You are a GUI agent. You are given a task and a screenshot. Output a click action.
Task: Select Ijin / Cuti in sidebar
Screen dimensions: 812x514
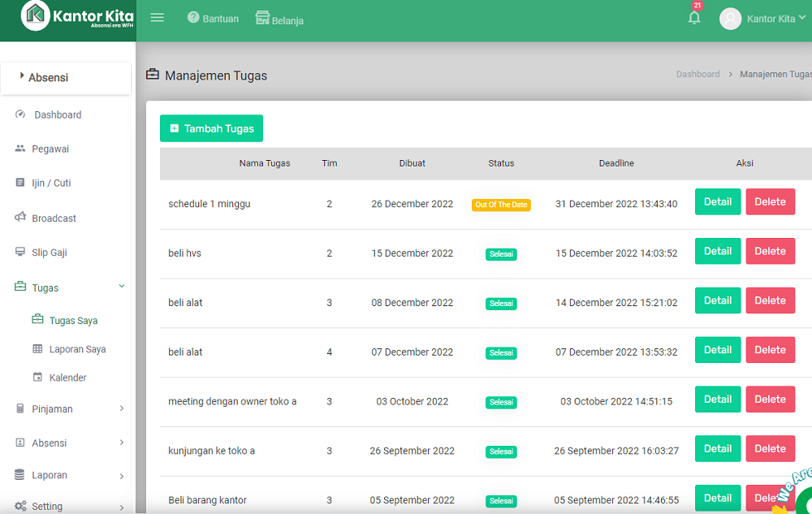pyautogui.click(x=51, y=184)
